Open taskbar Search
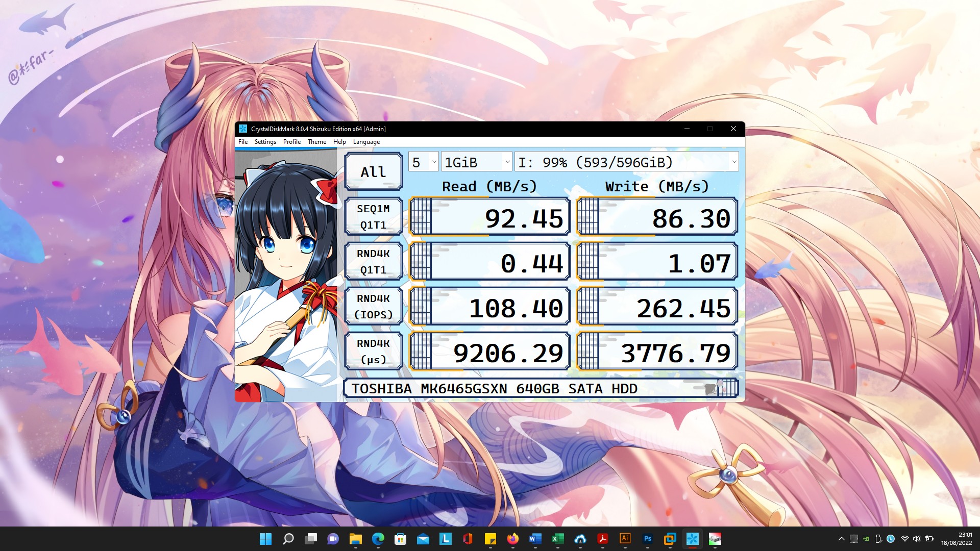 (x=288, y=539)
